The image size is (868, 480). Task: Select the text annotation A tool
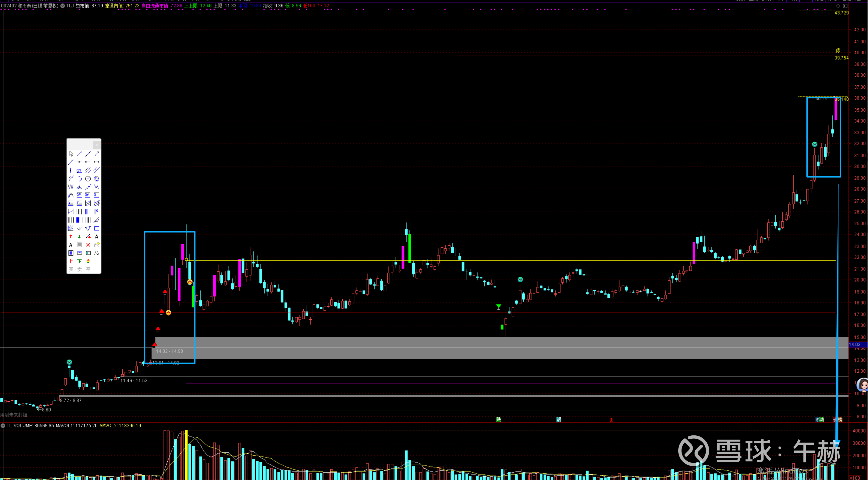click(x=97, y=237)
